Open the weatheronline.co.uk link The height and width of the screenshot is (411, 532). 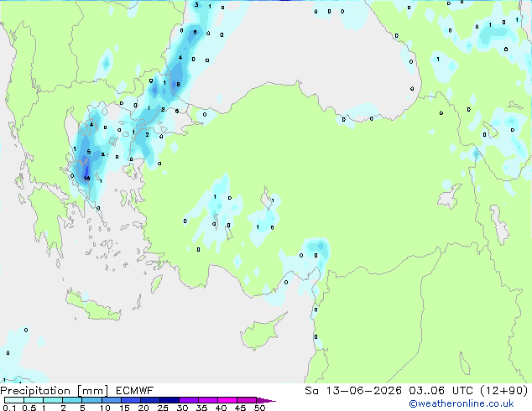[x=462, y=403]
